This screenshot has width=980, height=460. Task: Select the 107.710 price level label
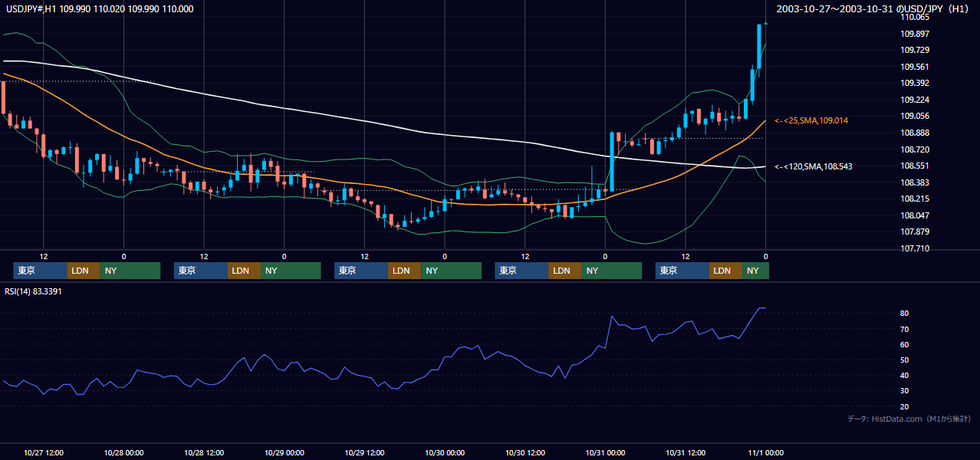click(915, 248)
